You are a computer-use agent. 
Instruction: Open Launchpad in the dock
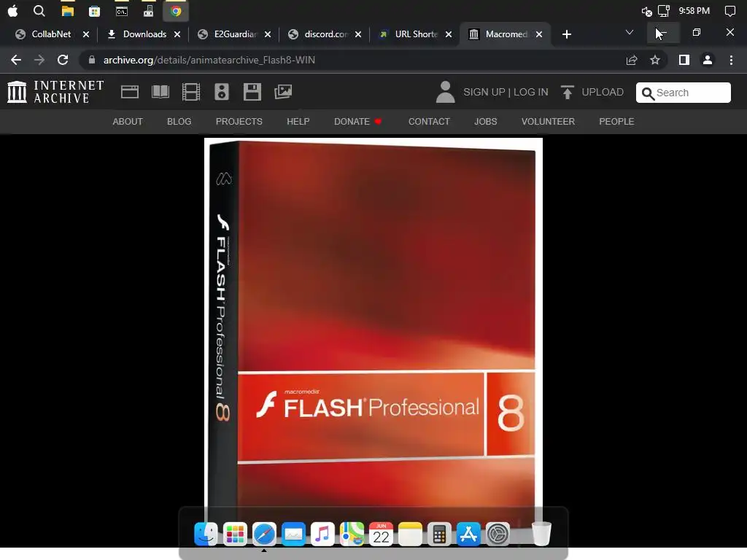pos(235,534)
